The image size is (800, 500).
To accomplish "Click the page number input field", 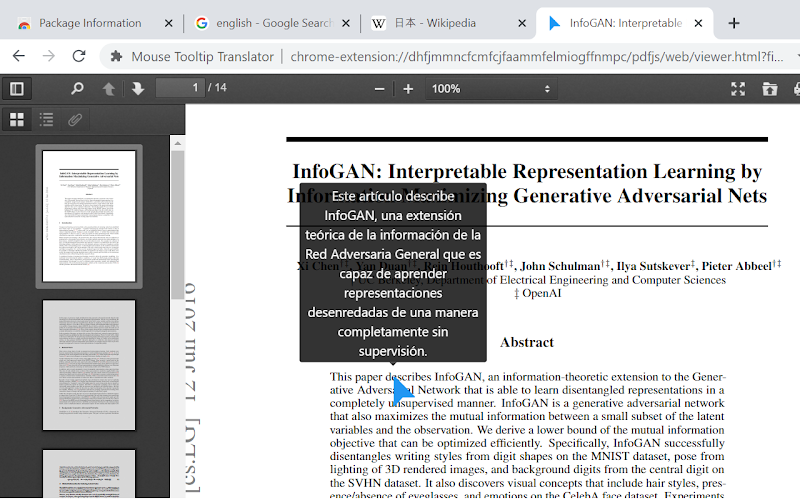I will pos(180,88).
